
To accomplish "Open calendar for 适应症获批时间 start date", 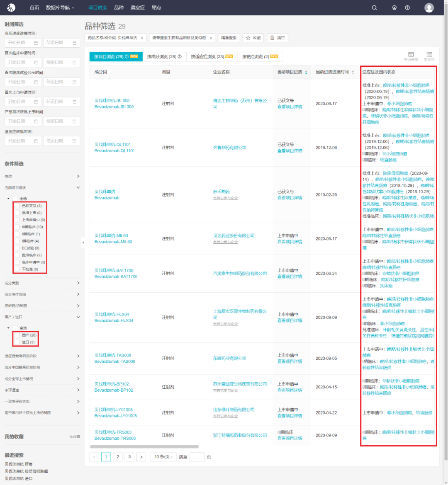I will [x=36, y=141].
